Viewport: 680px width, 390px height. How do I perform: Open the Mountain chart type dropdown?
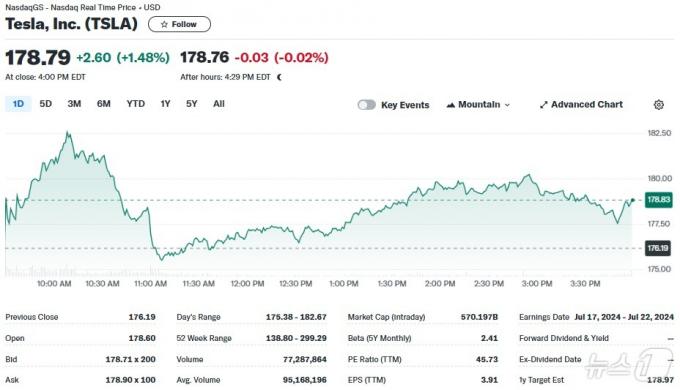pos(478,105)
